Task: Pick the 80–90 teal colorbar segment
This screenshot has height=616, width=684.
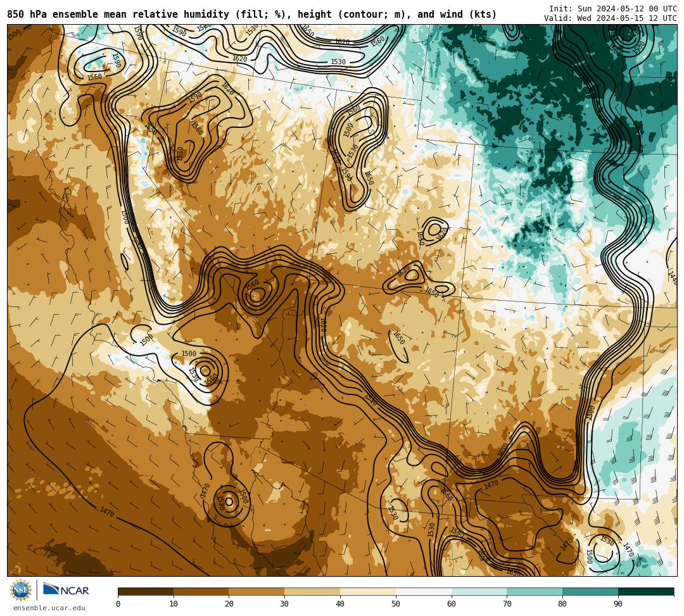Action: point(590,591)
